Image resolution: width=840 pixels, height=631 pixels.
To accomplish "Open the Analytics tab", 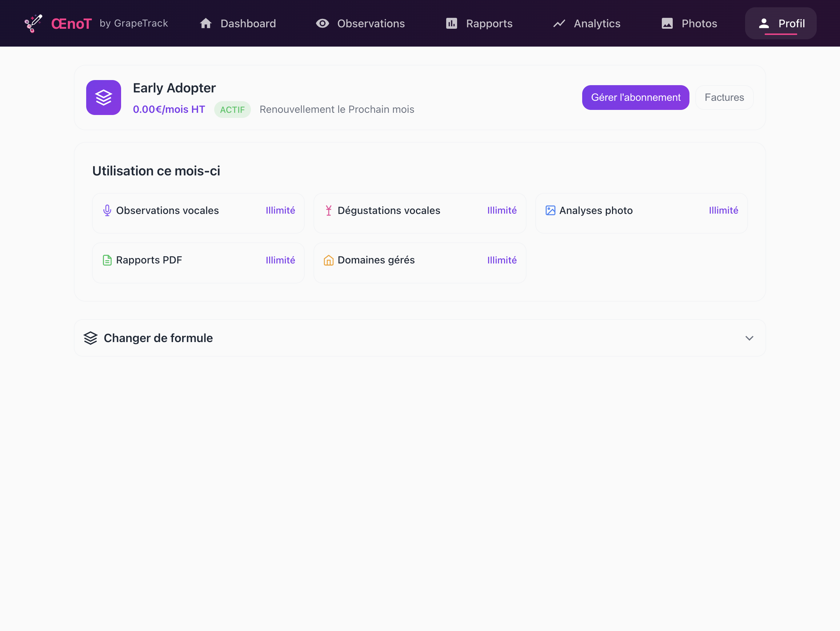I will click(587, 24).
